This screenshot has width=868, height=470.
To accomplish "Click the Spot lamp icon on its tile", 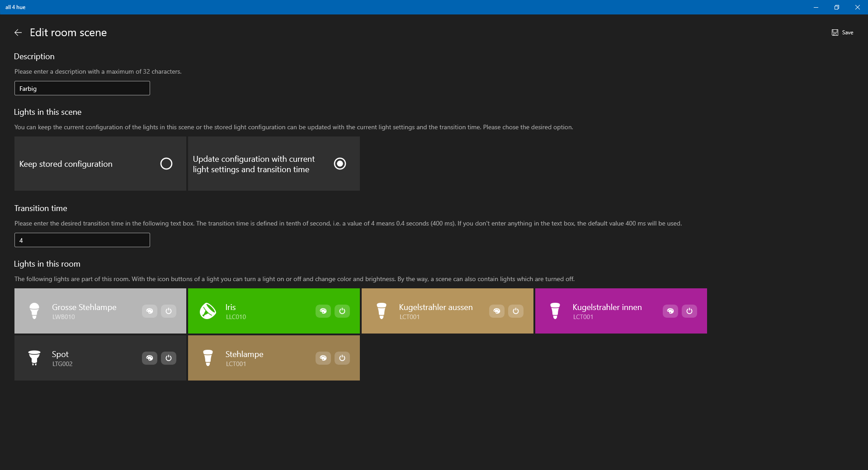I will (34, 358).
